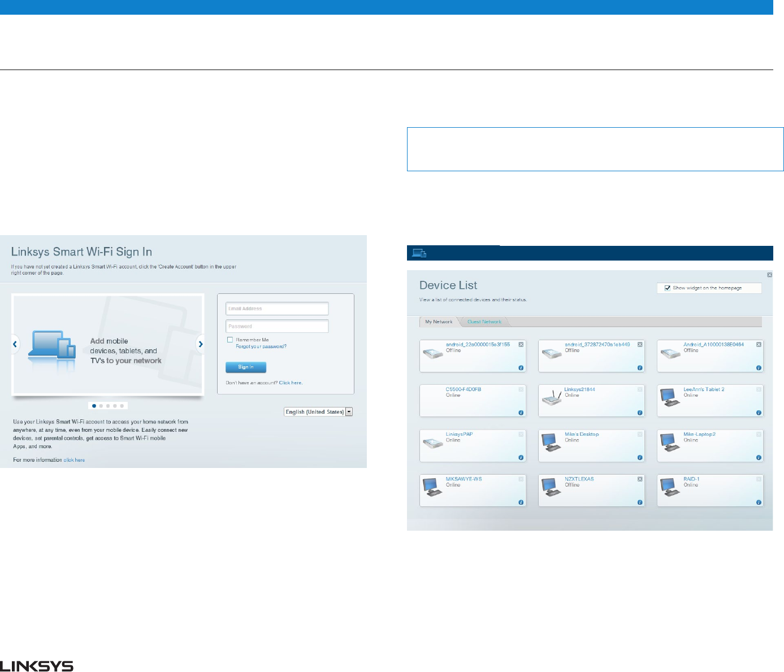Go to next slide in sign-in carousel

pos(200,344)
